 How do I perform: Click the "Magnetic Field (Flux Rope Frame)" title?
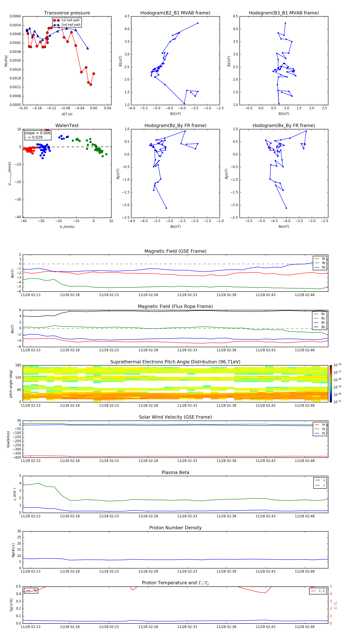tap(175, 307)
